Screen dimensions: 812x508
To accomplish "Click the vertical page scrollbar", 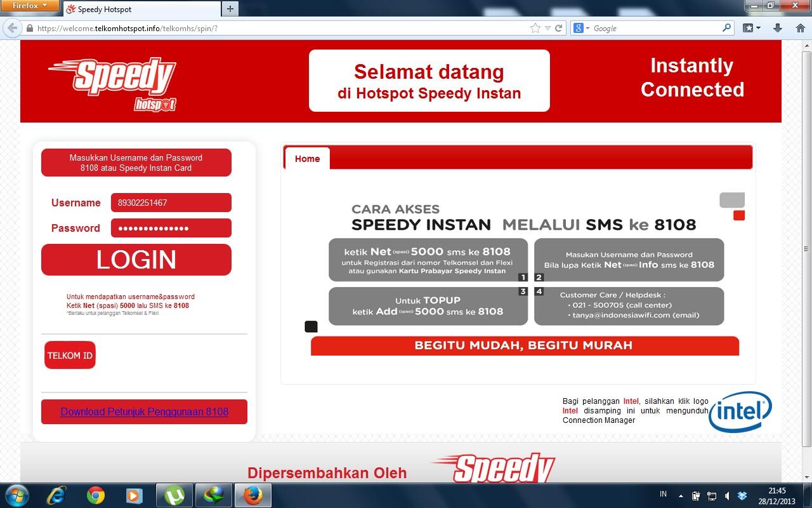I will 806,248.
